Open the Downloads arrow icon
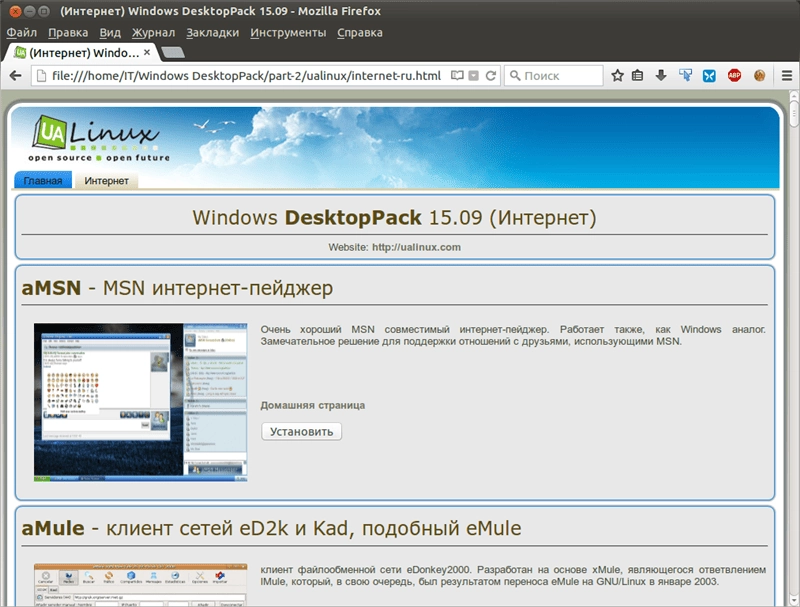 [661, 75]
